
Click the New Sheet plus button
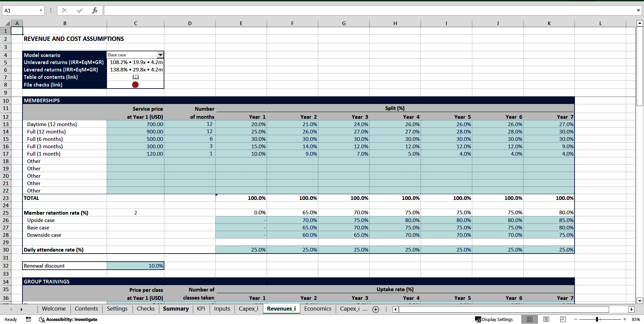click(x=375, y=309)
